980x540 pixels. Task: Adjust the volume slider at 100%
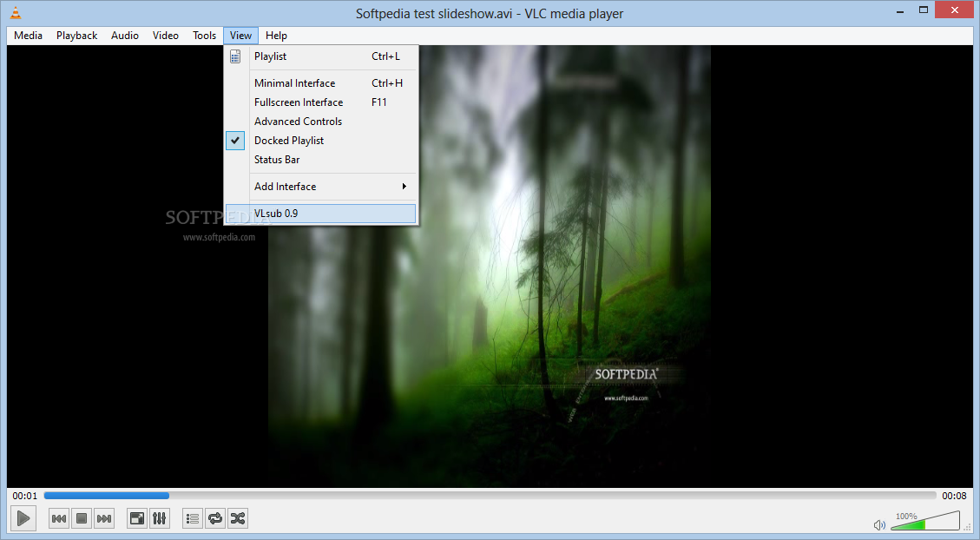[925, 521]
